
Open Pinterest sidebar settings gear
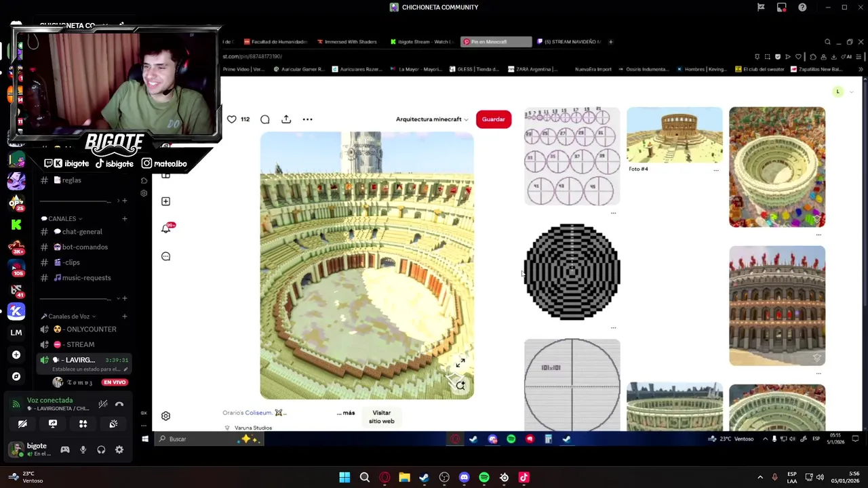tap(165, 416)
